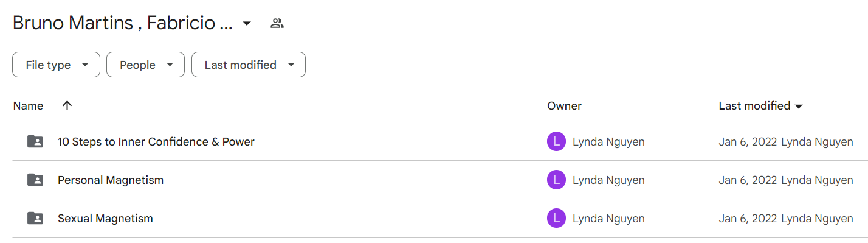Select the Sexual Magnetism folder name
868x243 pixels.
105,218
